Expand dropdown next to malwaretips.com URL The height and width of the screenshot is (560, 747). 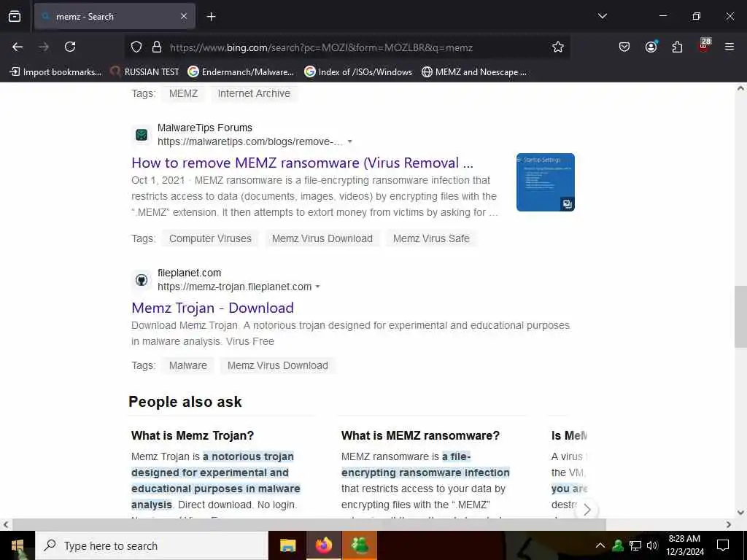[x=349, y=141]
